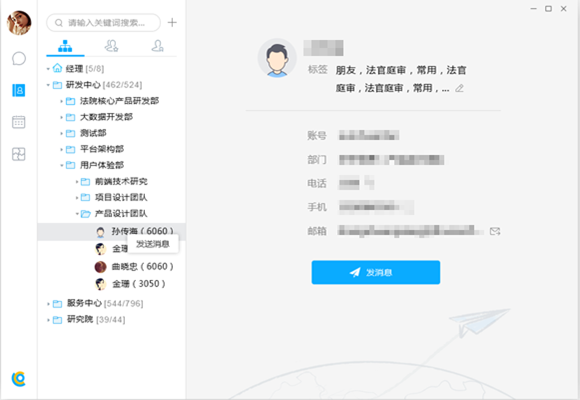Viewport: 580px width, 400px height.
Task: Close the application window
Action: [x=564, y=9]
